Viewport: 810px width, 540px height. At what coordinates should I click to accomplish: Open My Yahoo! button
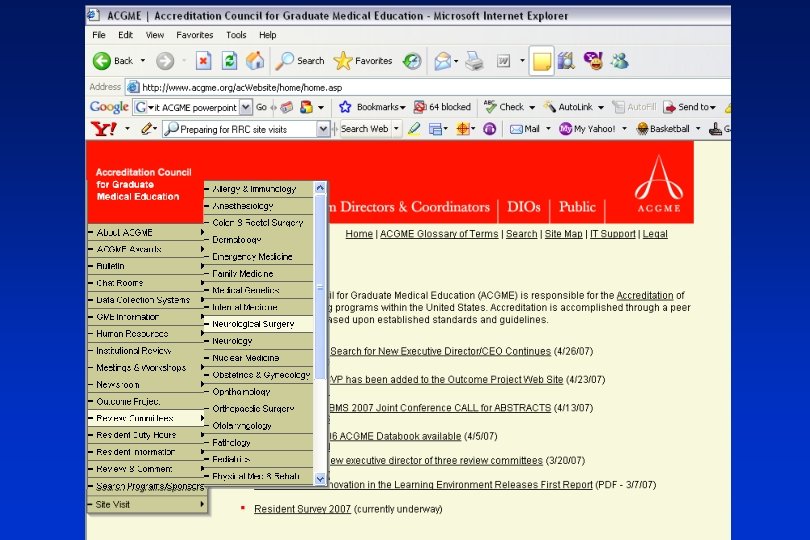point(587,129)
